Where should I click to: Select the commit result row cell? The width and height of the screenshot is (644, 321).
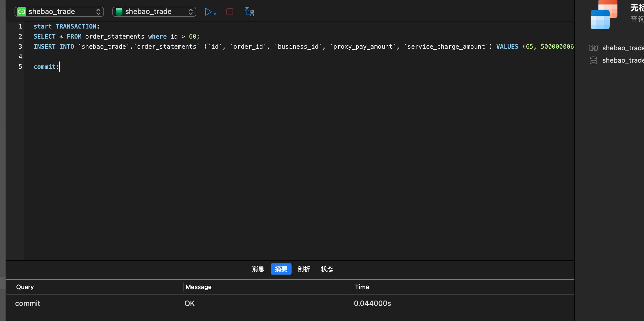pyautogui.click(x=28, y=303)
